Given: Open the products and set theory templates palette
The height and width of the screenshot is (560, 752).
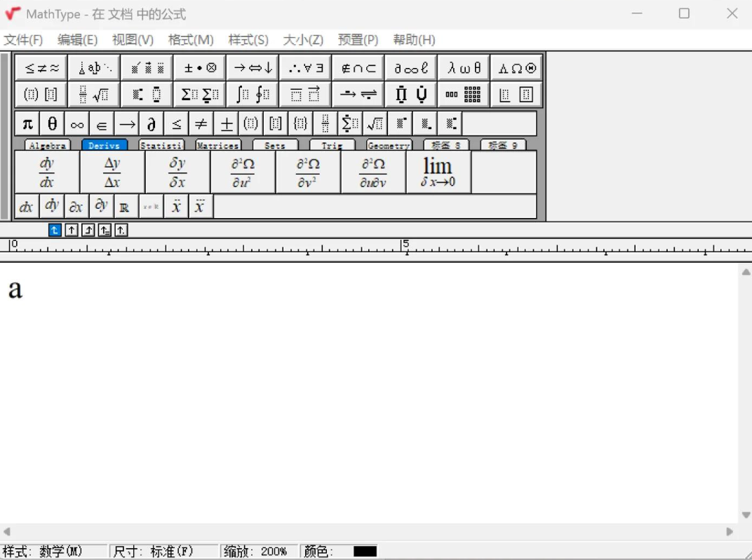Looking at the screenshot, I should [410, 94].
